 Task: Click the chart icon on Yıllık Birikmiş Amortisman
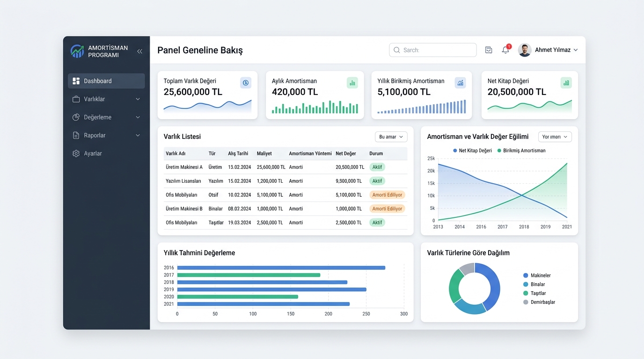point(461,83)
